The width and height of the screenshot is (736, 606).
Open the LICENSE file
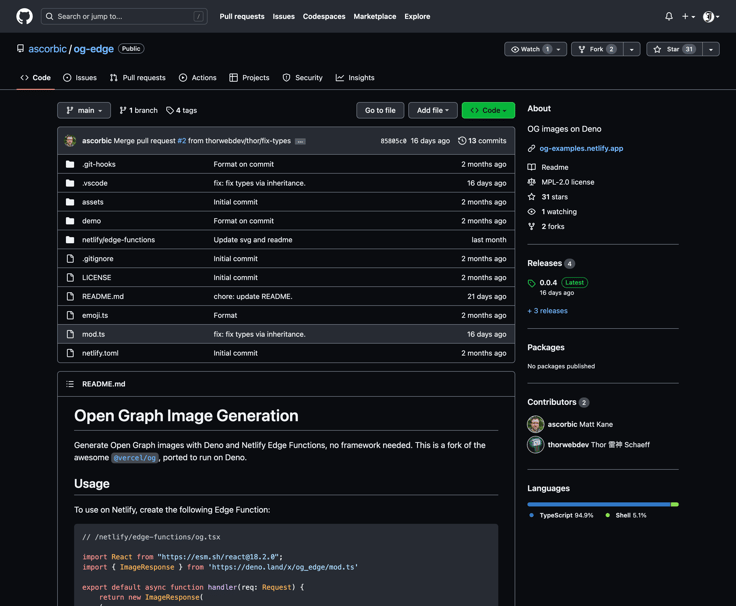pos(97,277)
